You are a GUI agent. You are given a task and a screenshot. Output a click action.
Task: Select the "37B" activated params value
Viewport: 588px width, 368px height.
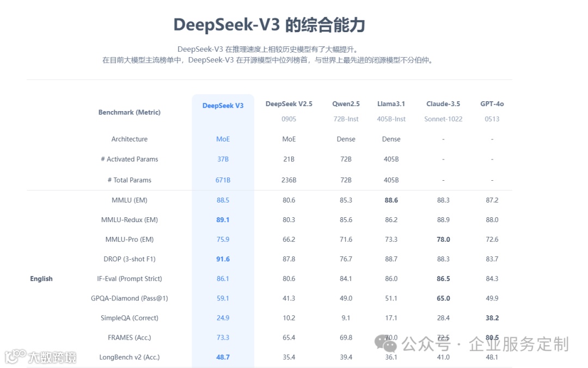coord(223,159)
